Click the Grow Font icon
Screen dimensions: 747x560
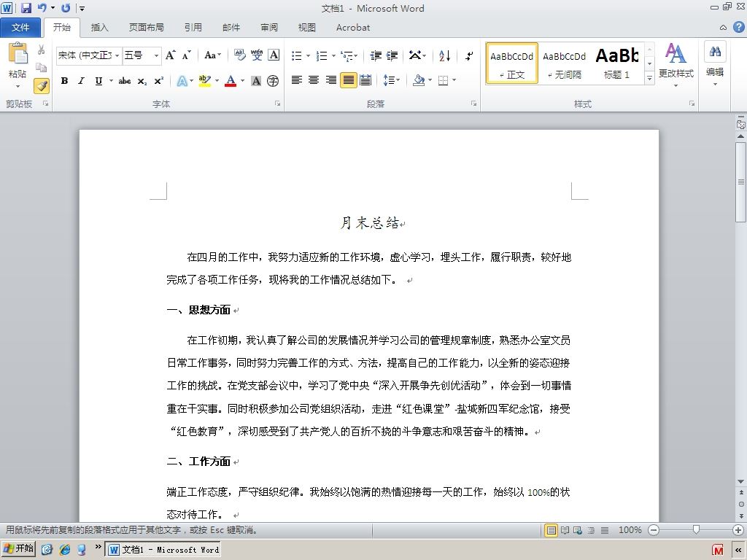171,55
